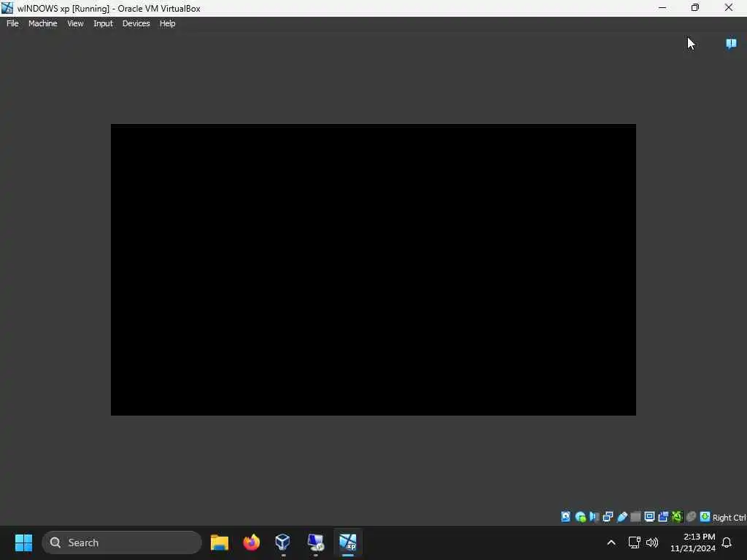Open the Input menu
Image resolution: width=747 pixels, height=560 pixels.
tap(103, 23)
